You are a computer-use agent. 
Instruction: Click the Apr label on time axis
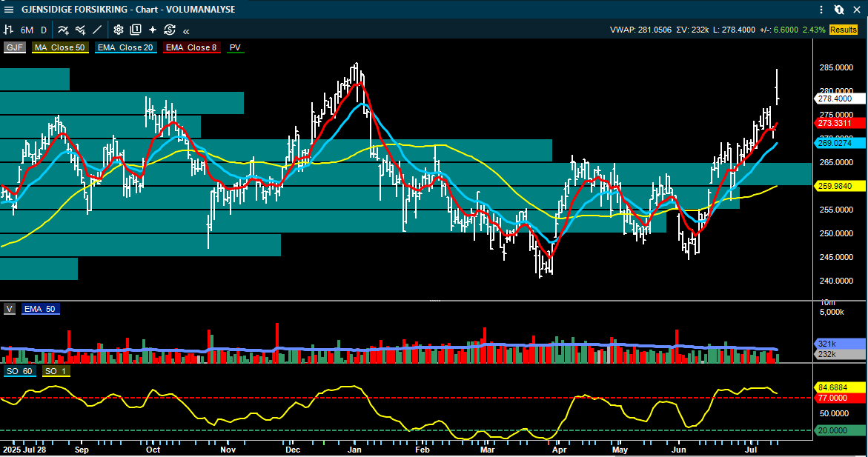559,450
